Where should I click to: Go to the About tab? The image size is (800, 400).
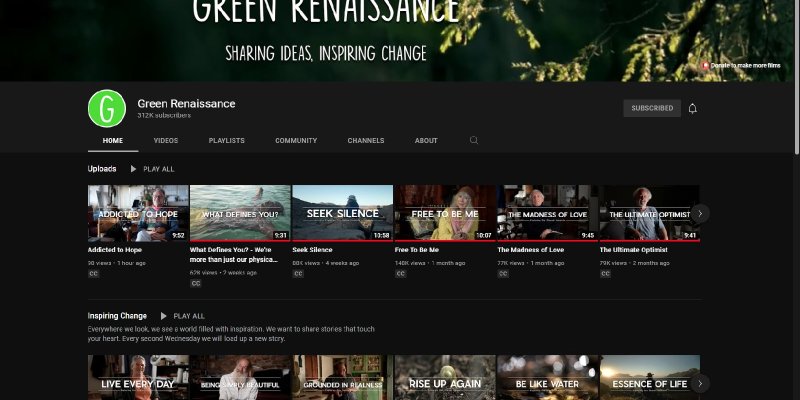pos(426,141)
